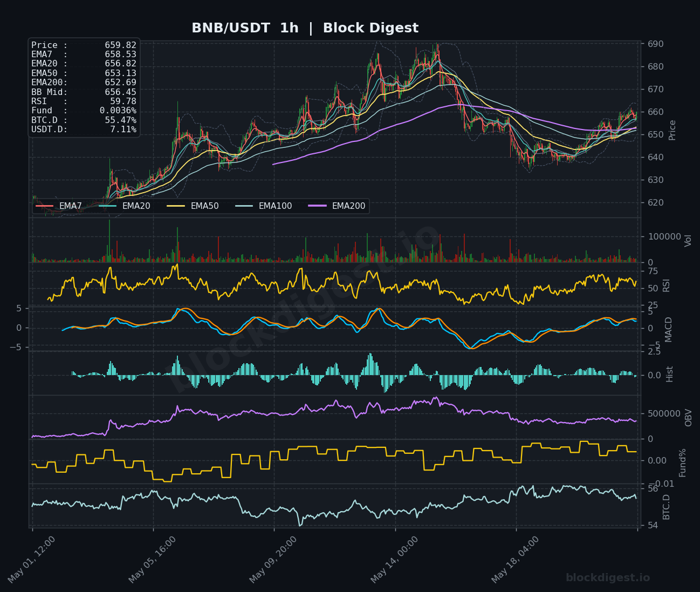Click the RSI axis label
Screen dimensions: 700x592
666,285
